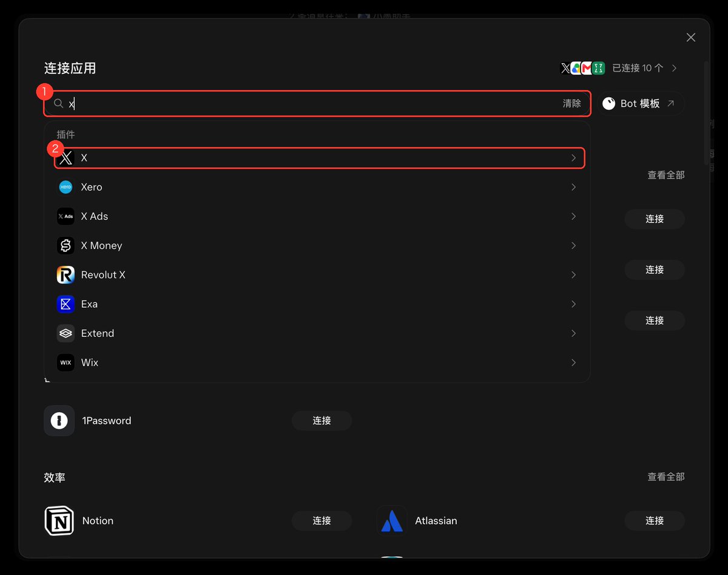Screen dimensions: 728x575
Task: Click the X plugin logo icon
Action: click(x=66, y=158)
